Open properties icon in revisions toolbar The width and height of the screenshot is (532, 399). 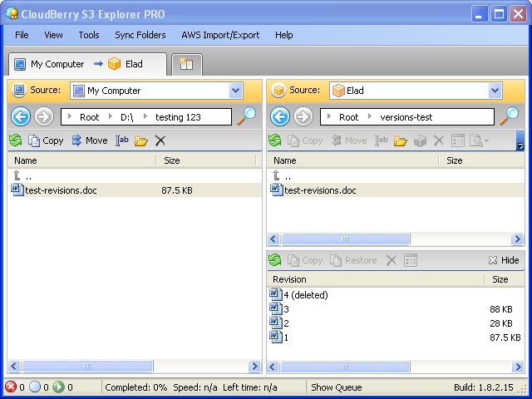pyautogui.click(x=411, y=260)
